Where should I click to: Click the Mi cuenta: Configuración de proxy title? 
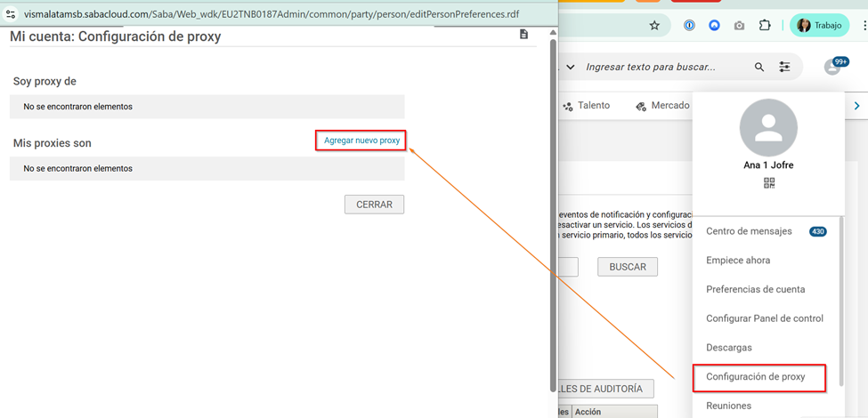pyautogui.click(x=115, y=37)
